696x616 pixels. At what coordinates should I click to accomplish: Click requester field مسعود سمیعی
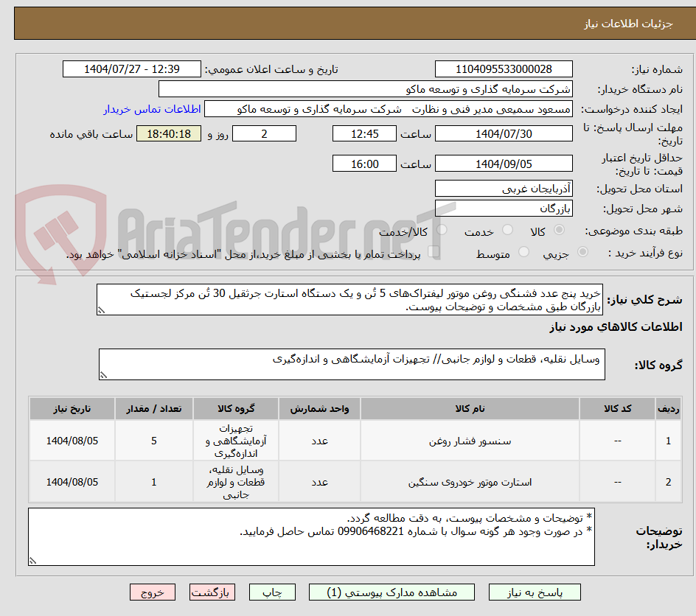coord(389,109)
